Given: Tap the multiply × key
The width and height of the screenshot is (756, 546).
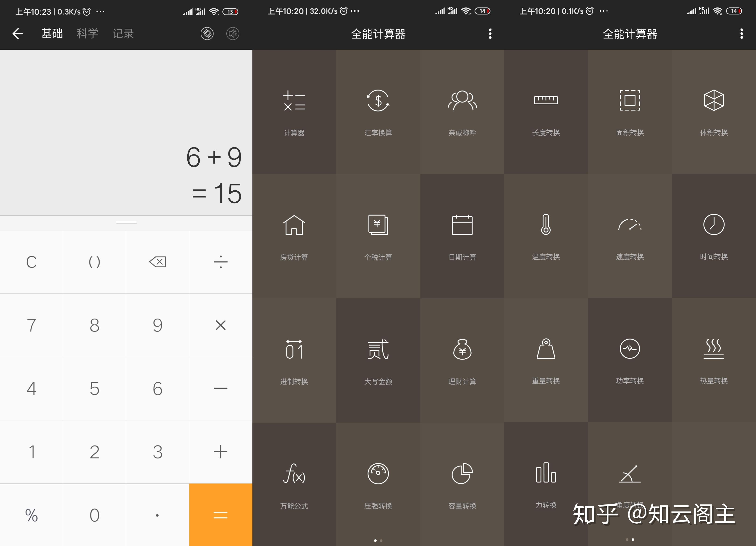Looking at the screenshot, I should tap(221, 325).
